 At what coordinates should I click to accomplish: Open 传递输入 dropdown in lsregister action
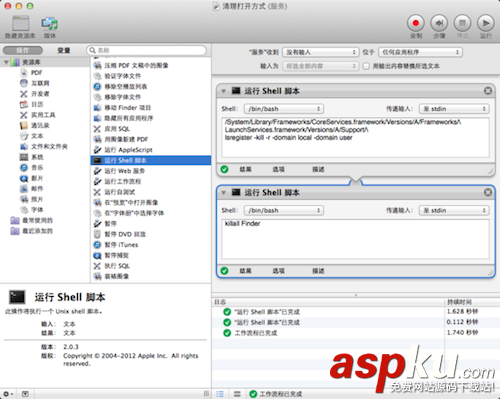click(454, 109)
